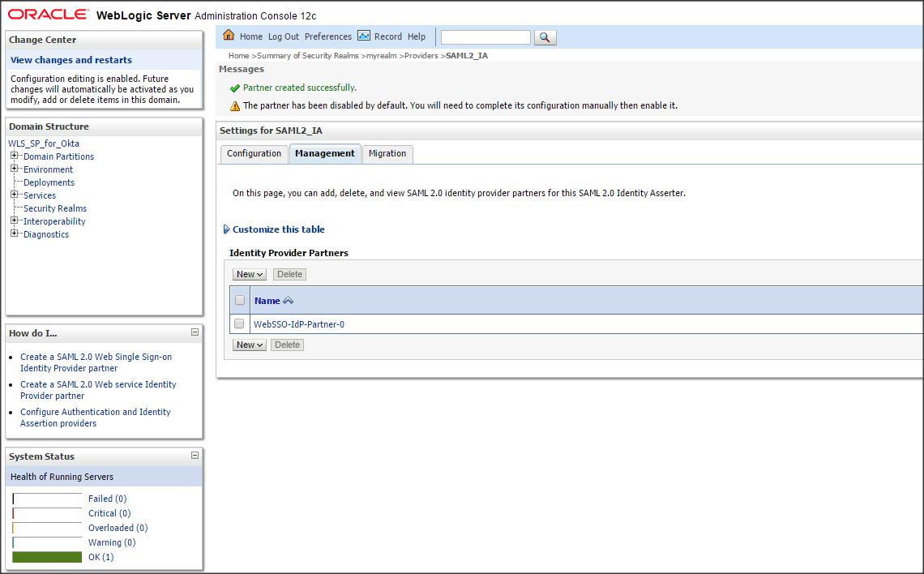Open the Interoperability link in tree
The height and width of the screenshot is (574, 924).
click(54, 221)
